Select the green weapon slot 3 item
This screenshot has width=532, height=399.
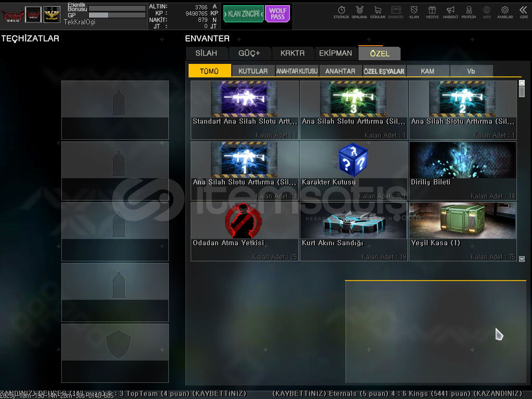tap(353, 110)
